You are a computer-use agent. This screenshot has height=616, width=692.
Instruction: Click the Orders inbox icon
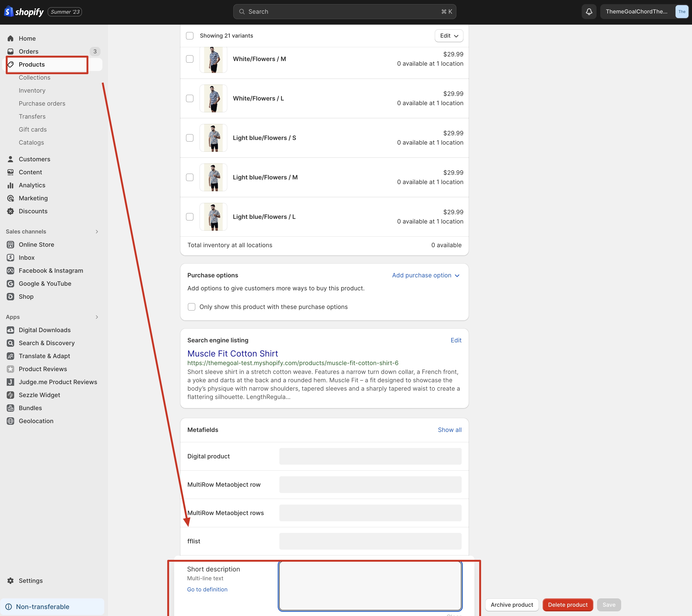pos(10,52)
